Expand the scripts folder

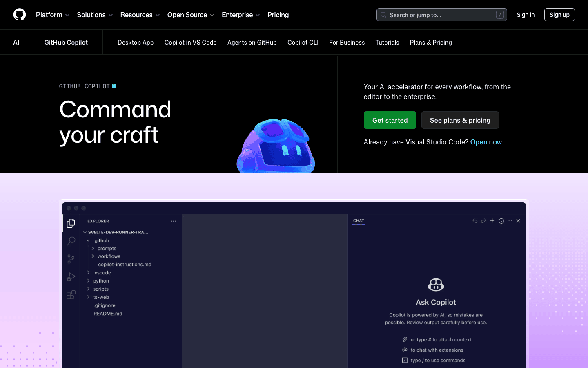coord(88,289)
